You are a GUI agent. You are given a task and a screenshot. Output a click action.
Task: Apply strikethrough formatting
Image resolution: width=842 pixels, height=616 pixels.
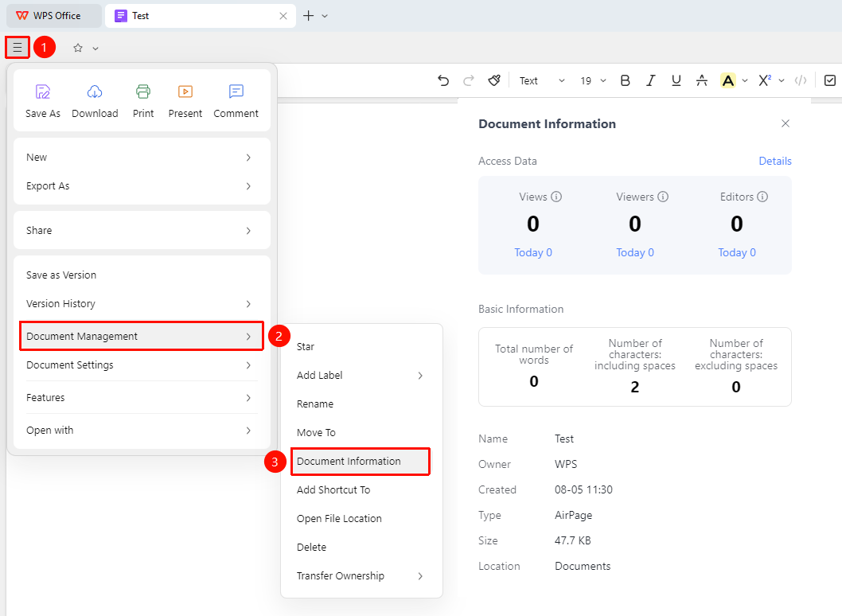coord(701,80)
